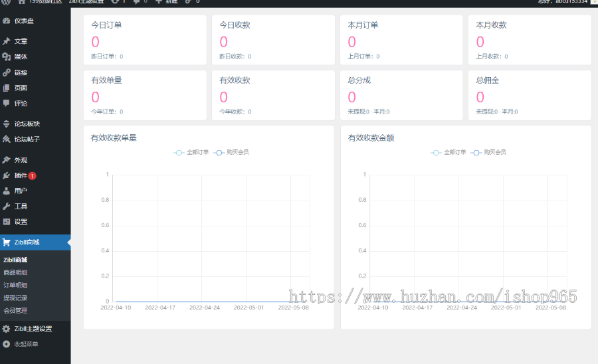Click the pink 0 value under 今日订单
This screenshot has height=364, width=598.
click(x=95, y=42)
